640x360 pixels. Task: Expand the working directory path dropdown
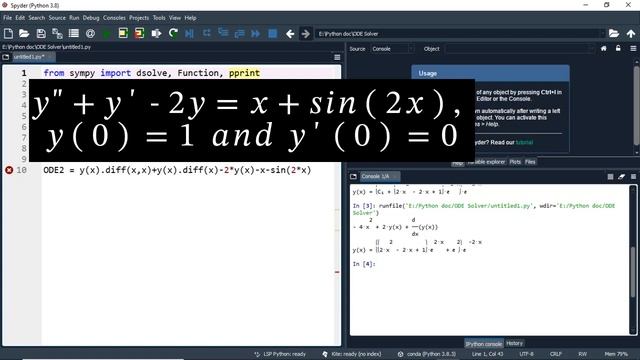[602, 33]
